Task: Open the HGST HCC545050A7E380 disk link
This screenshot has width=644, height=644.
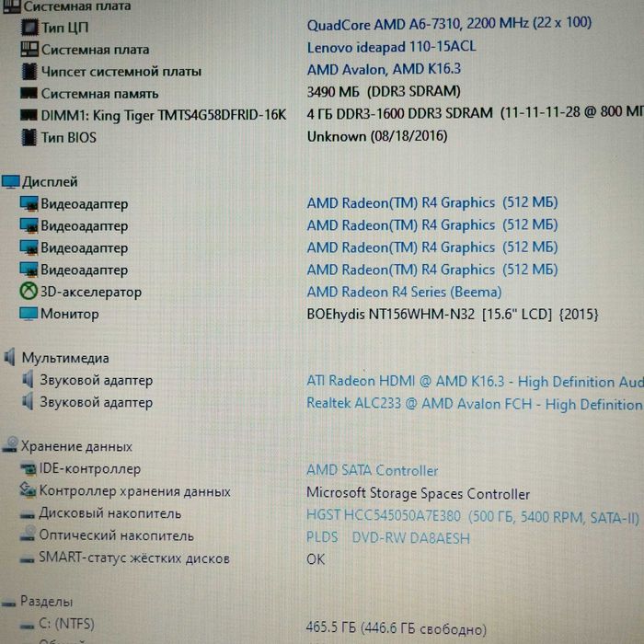Action: (473, 517)
